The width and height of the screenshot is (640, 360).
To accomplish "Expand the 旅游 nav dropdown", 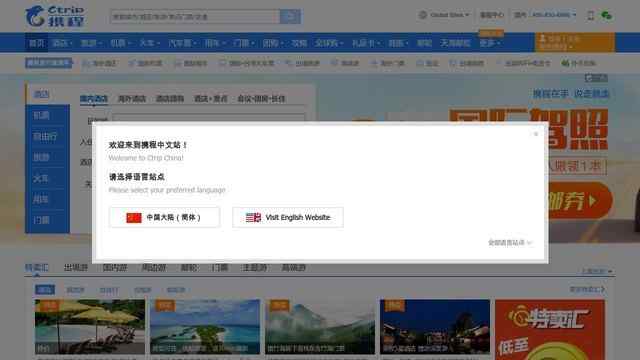I will point(91,43).
